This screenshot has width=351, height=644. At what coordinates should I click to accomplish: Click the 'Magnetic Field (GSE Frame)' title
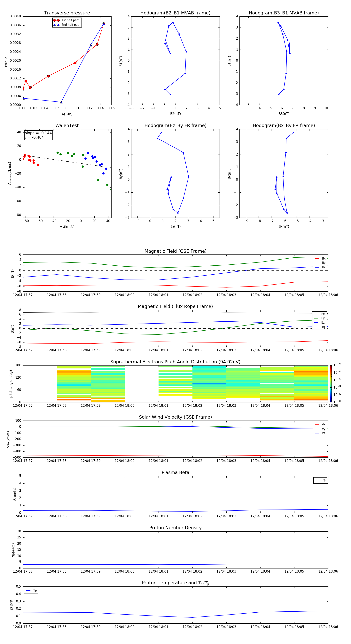coord(175,251)
